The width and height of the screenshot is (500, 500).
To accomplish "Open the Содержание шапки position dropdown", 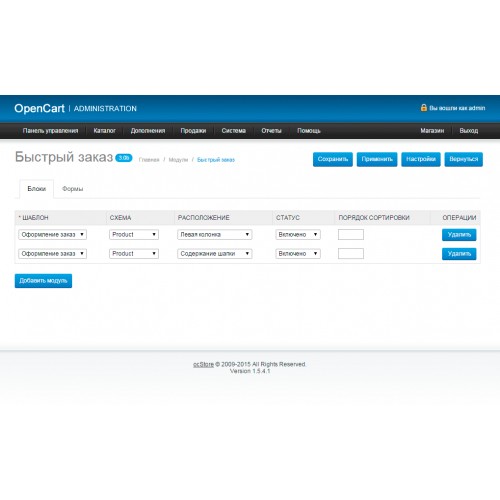I will click(x=215, y=254).
